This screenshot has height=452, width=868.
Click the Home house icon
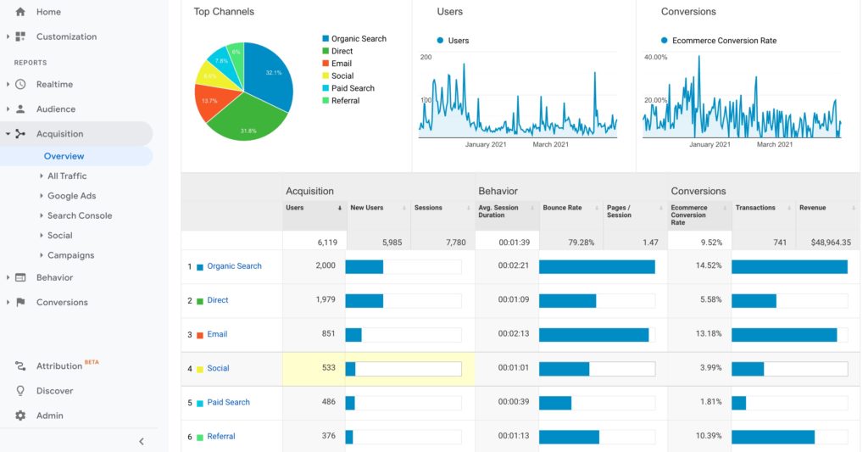(x=20, y=12)
